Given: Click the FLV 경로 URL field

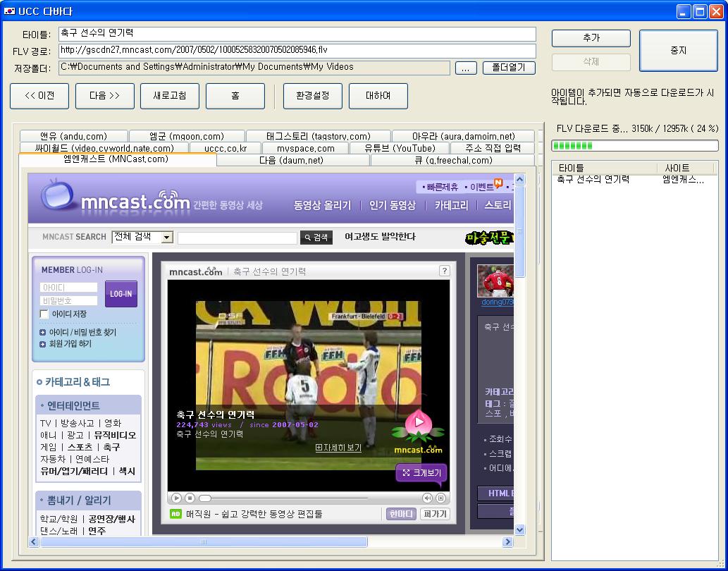Looking at the screenshot, I should coord(297,51).
